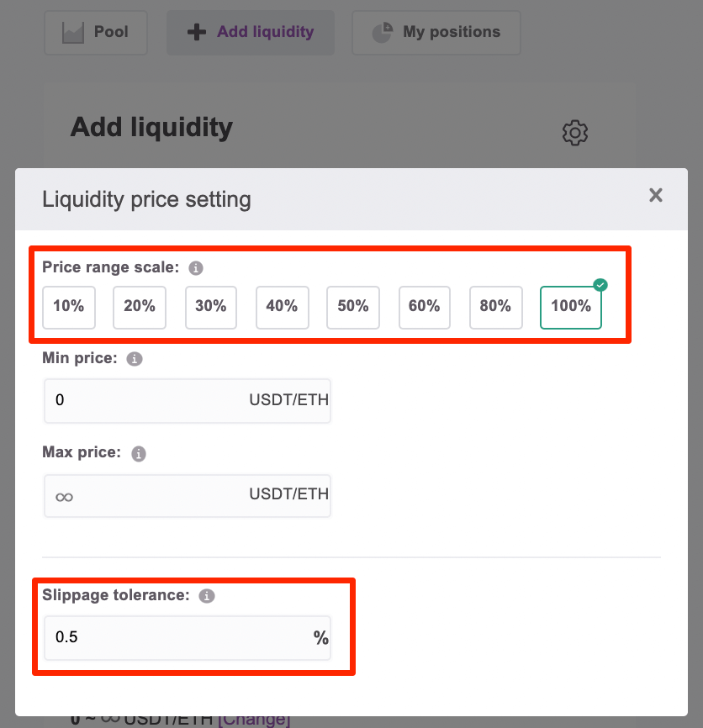The height and width of the screenshot is (728, 703).
Task: Close the Liquidity price setting dialog
Action: coord(656,195)
